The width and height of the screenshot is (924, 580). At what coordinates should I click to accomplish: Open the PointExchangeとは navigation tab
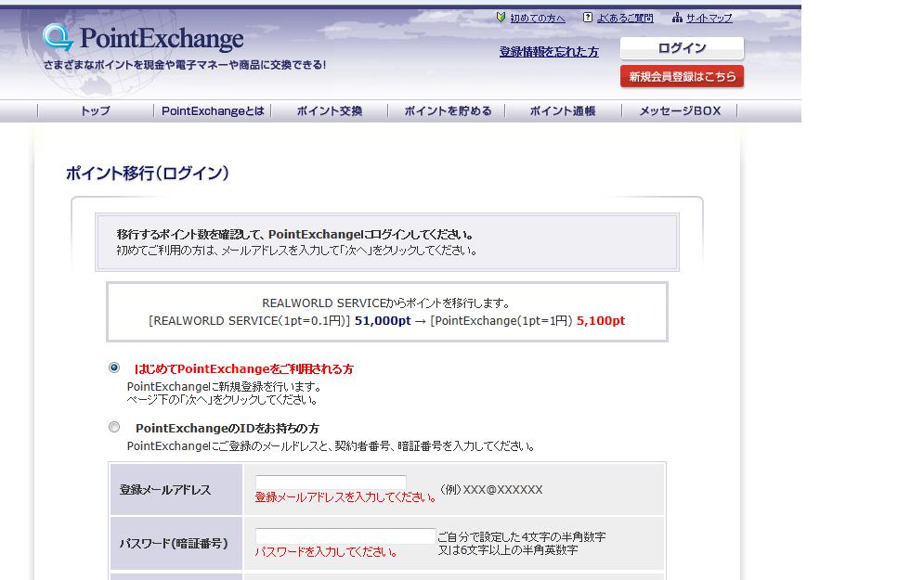pos(213,111)
